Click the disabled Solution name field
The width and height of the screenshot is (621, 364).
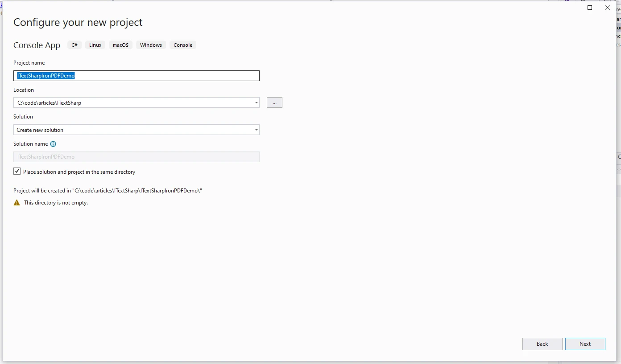tap(136, 157)
